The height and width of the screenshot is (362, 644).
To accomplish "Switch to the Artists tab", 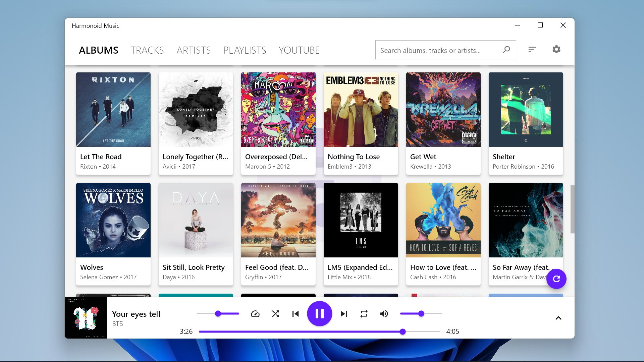I will tap(194, 50).
